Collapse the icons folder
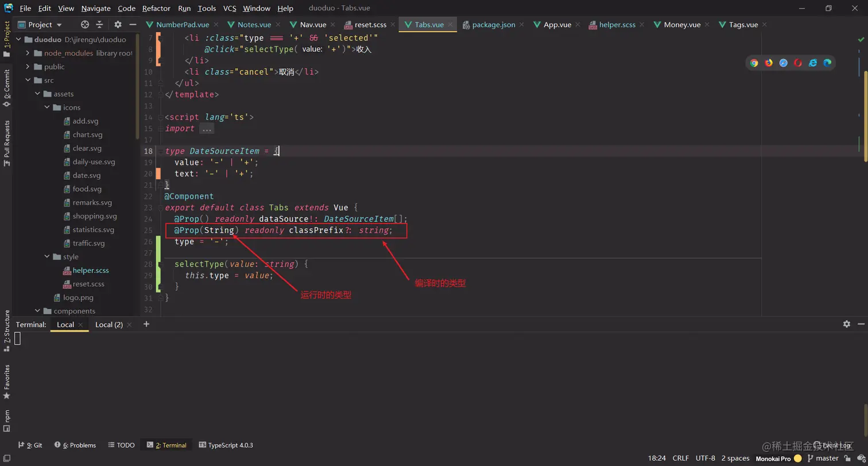This screenshot has height=466, width=868. [x=46, y=107]
